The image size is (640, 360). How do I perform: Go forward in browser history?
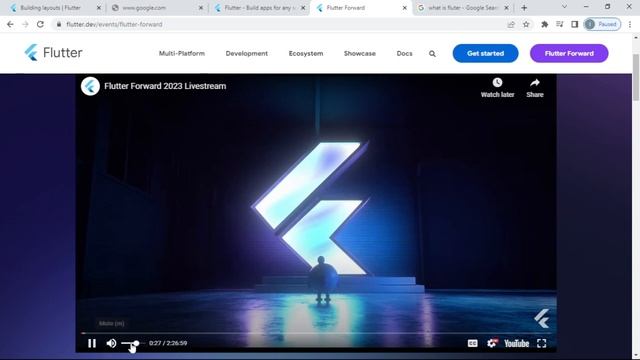25,24
